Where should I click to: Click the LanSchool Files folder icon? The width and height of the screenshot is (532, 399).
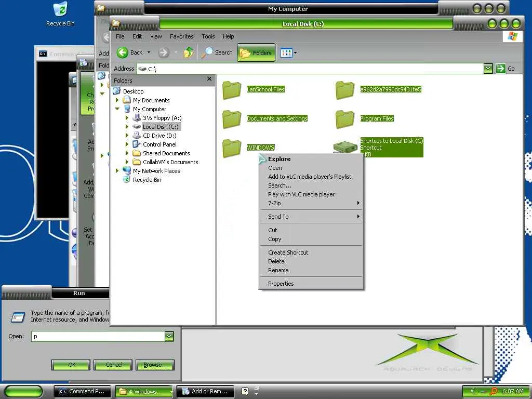[232, 90]
